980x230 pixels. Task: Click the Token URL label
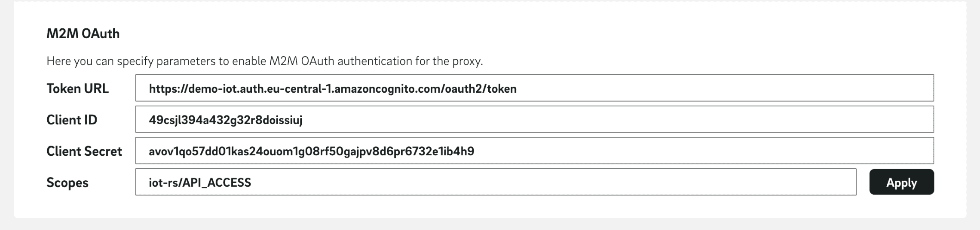(77, 88)
